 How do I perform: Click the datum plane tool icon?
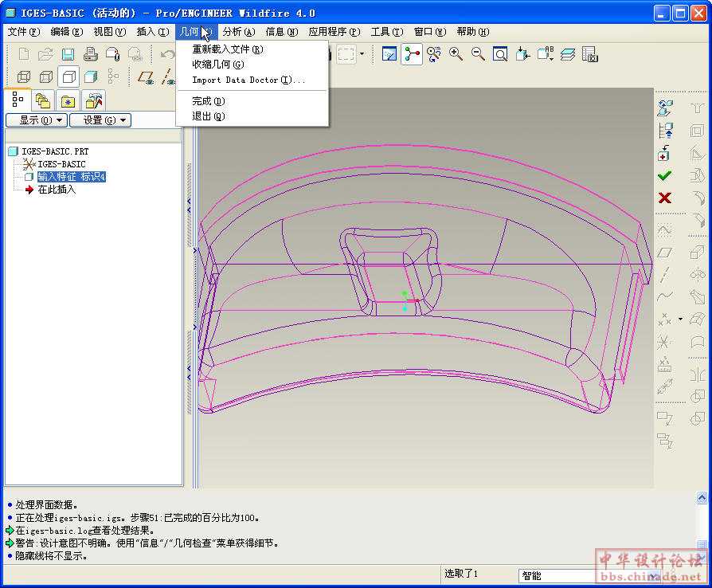665,253
